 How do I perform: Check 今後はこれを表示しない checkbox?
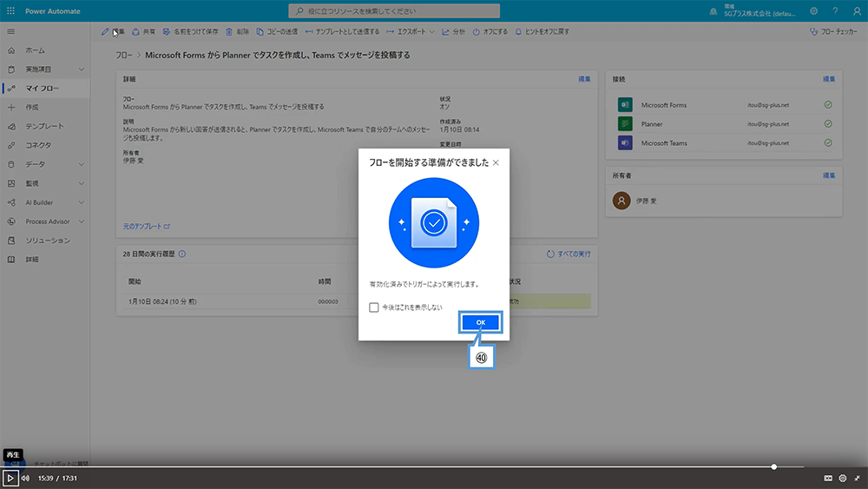pos(373,307)
